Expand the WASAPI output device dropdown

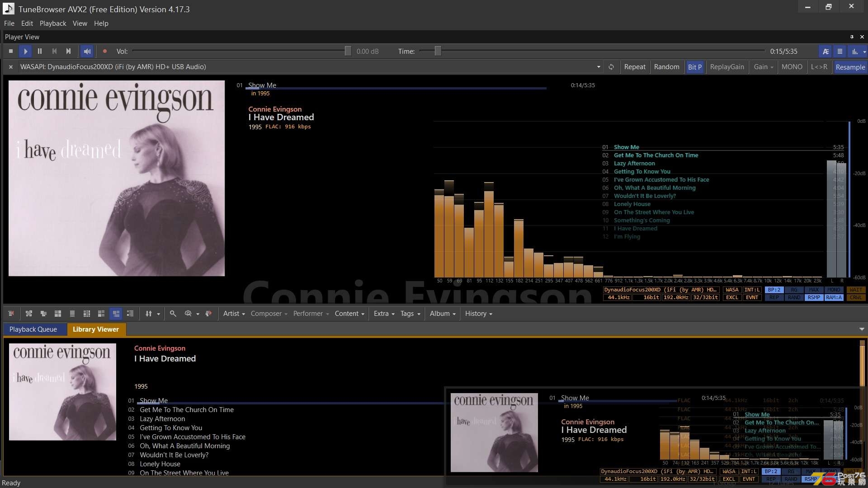(599, 67)
